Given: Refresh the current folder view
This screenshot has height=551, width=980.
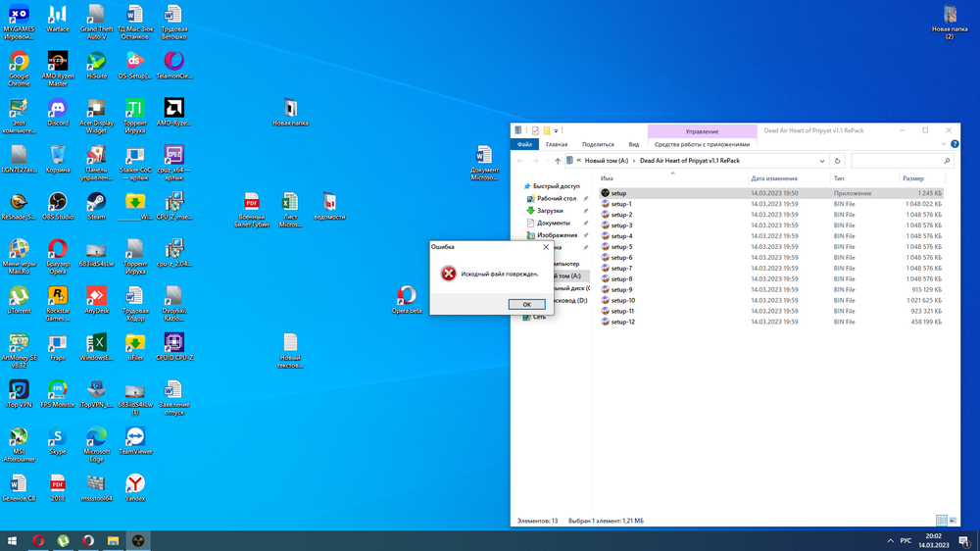Looking at the screenshot, I should pos(837,161).
